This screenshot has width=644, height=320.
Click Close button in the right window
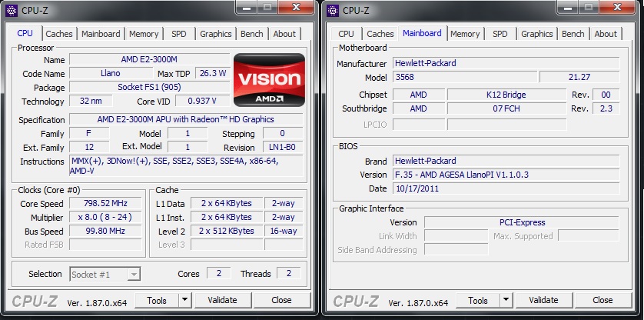click(603, 300)
